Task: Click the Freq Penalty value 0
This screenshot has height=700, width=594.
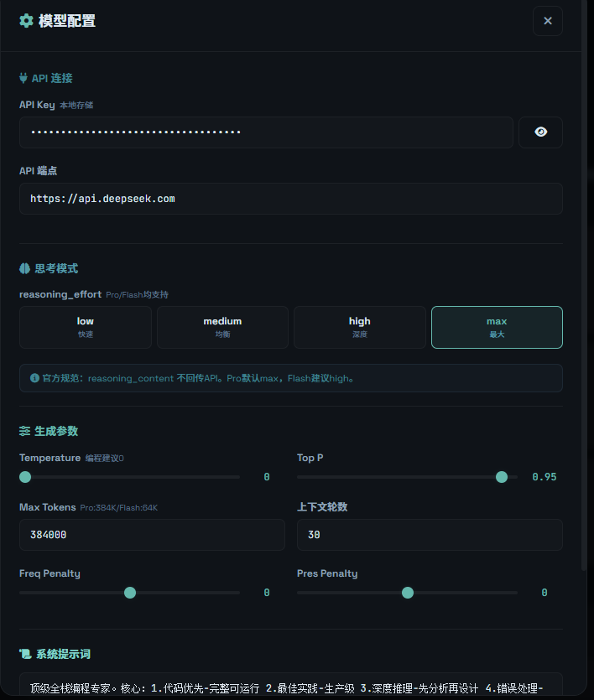Action: [x=267, y=593]
